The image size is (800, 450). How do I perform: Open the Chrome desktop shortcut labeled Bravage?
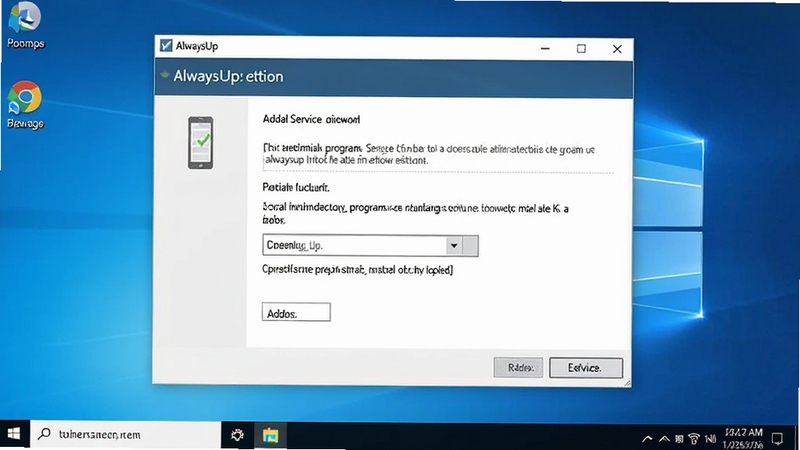pyautogui.click(x=24, y=105)
